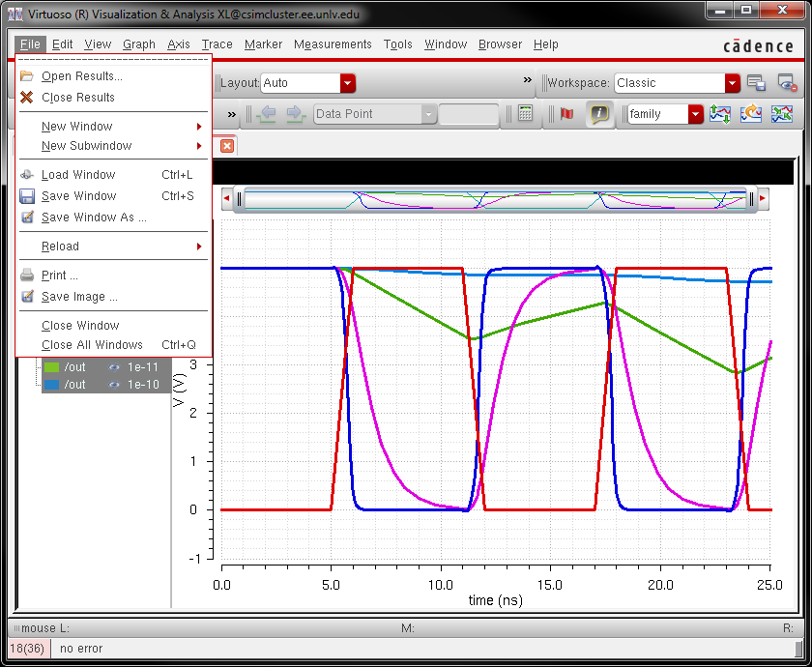Click the first plot icon right of family
Image resolution: width=812 pixels, height=667 pixels.
(720, 114)
